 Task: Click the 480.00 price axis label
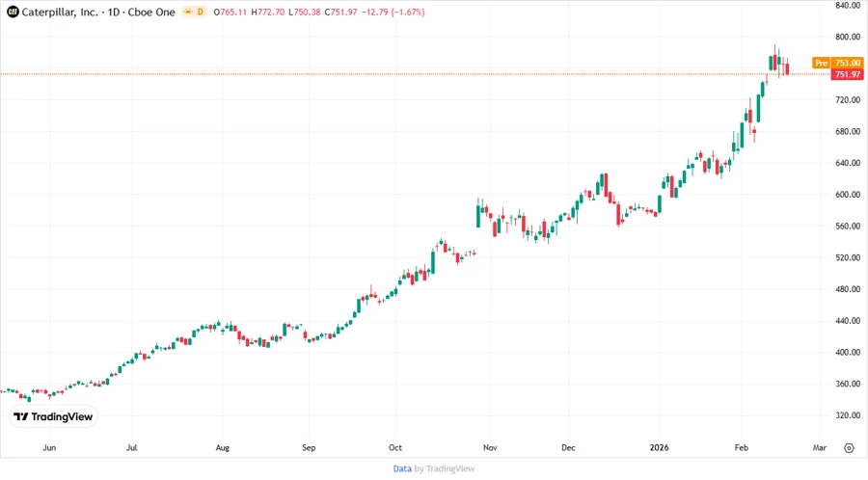[x=848, y=288]
